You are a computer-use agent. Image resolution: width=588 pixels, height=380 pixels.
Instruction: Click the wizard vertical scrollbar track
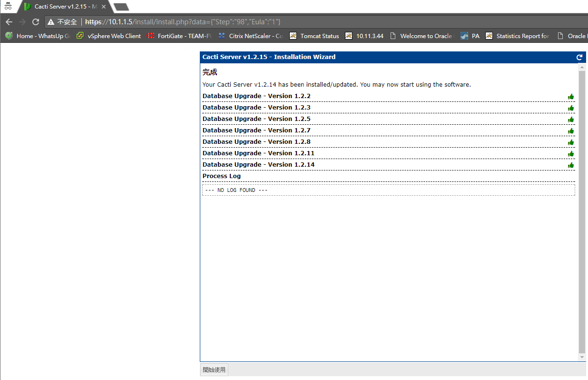coord(582,212)
